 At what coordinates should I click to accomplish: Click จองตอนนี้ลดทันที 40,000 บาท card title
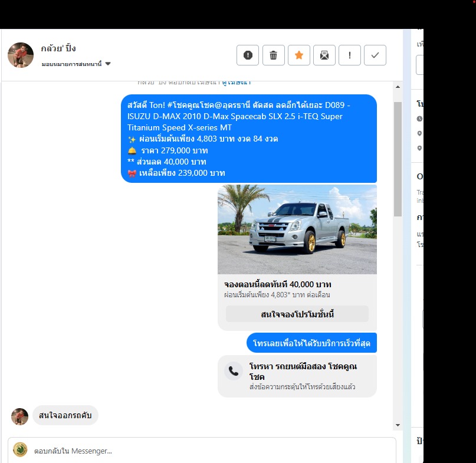click(277, 284)
